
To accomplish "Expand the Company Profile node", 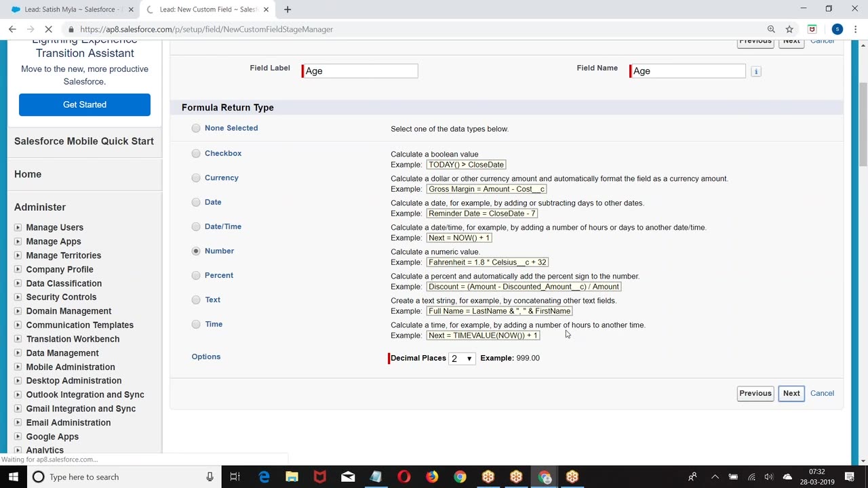I will pos(18,270).
